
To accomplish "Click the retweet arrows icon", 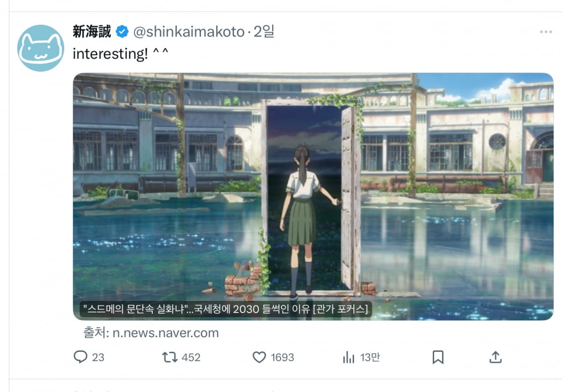I will [x=169, y=357].
